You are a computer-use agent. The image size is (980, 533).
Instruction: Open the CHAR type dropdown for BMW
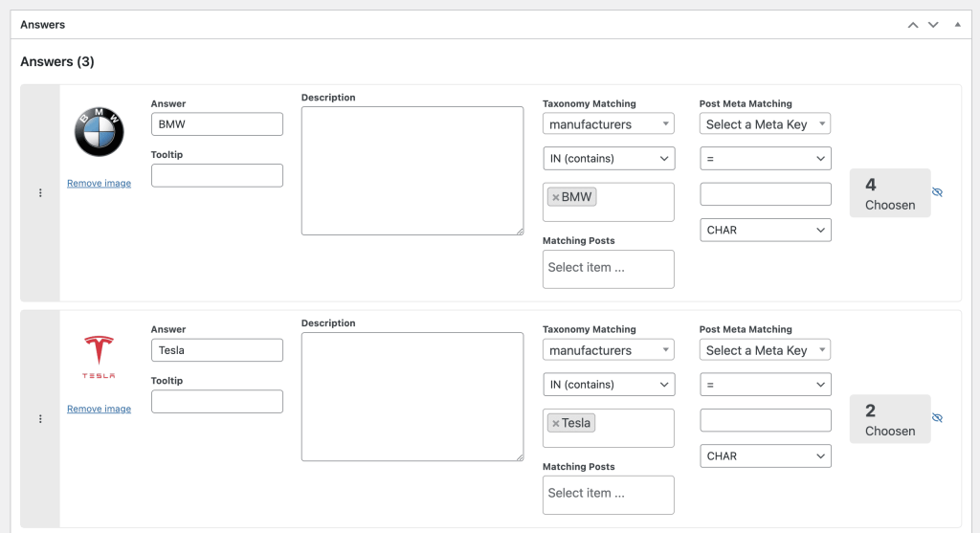765,231
